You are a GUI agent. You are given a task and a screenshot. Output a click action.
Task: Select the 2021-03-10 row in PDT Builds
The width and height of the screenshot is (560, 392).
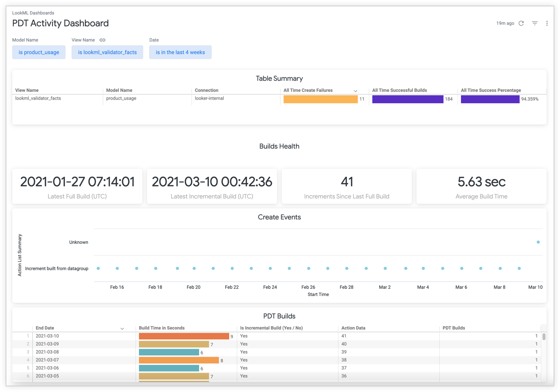47,336
